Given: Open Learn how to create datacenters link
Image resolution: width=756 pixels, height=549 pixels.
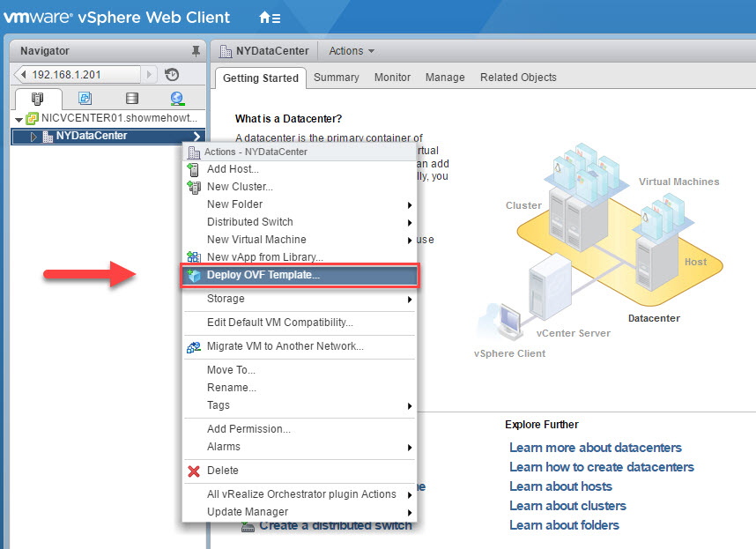Looking at the screenshot, I should point(602,467).
